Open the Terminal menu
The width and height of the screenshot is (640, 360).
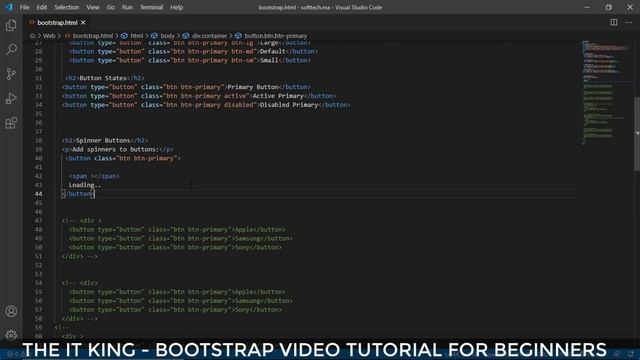coord(151,7)
